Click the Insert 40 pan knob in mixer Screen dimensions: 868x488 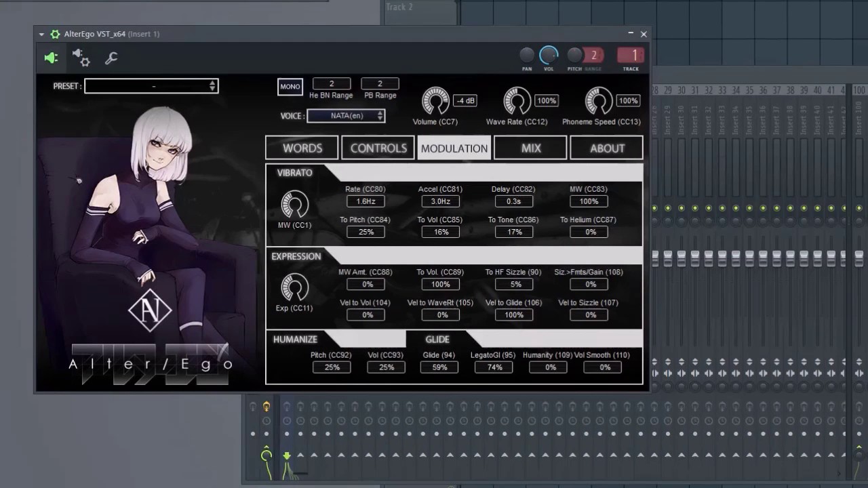[817, 221]
